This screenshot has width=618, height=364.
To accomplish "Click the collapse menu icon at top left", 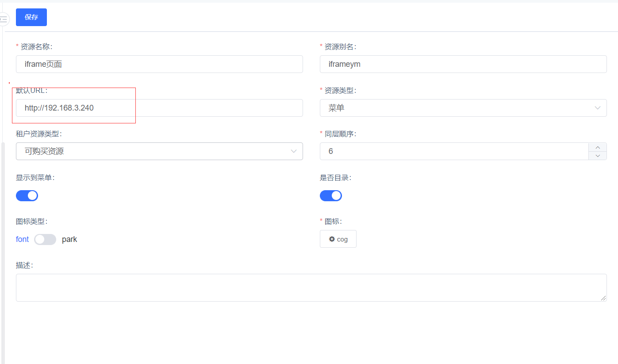I will click(4, 19).
